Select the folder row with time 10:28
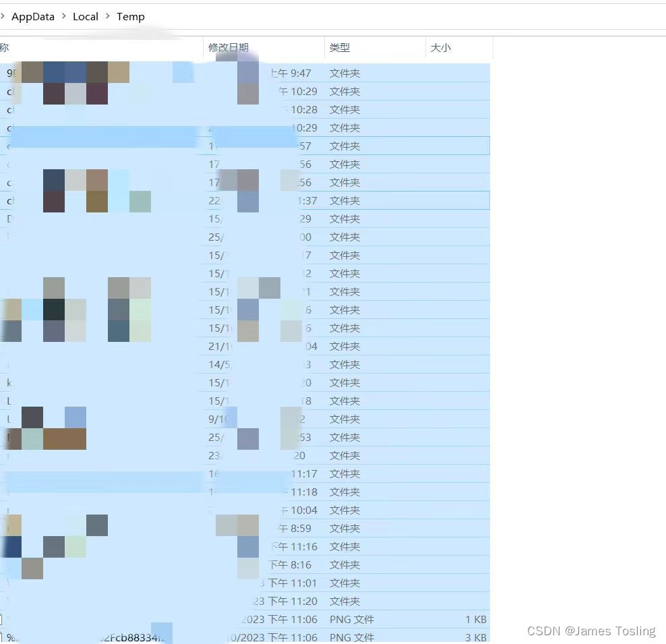Image resolution: width=666 pixels, height=644 pixels. pos(245,110)
